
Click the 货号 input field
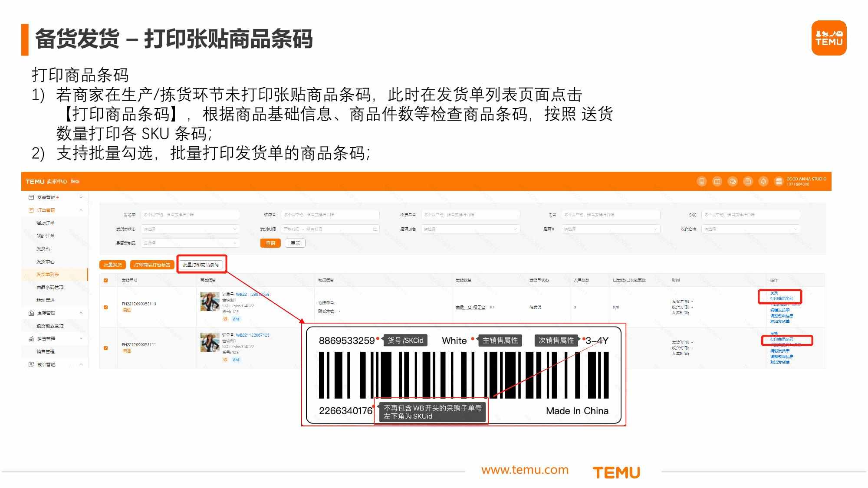(611, 215)
